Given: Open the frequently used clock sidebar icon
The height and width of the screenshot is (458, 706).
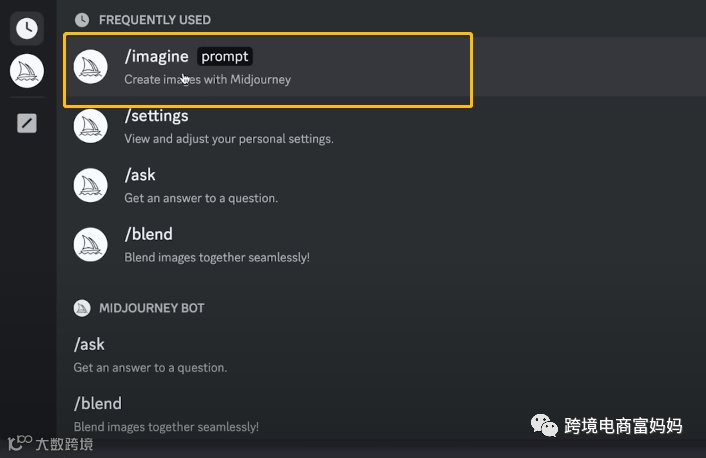Looking at the screenshot, I should coord(27,28).
